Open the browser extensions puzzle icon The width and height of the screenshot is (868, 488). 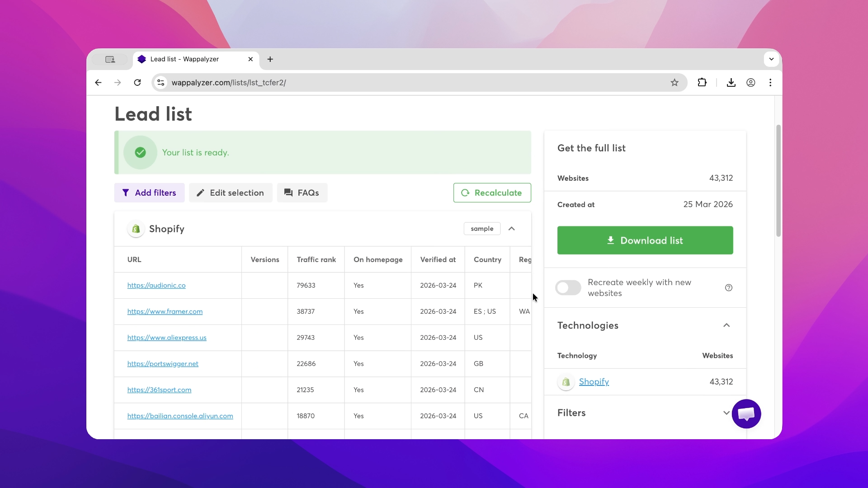coord(702,83)
